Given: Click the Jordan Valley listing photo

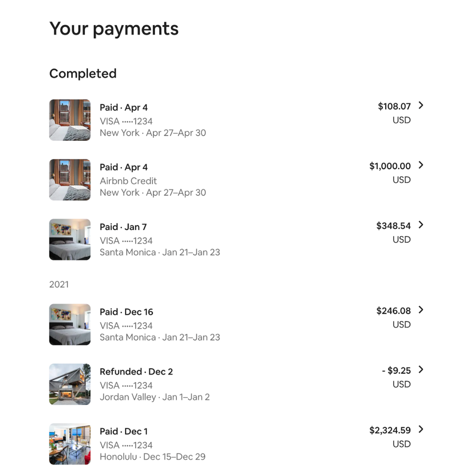Looking at the screenshot, I should click(70, 384).
